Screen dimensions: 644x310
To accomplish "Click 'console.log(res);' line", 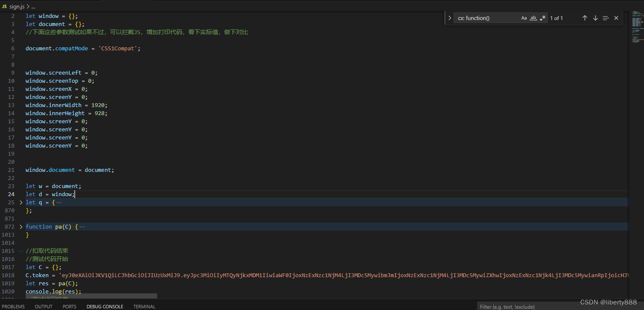I will click(x=53, y=292).
